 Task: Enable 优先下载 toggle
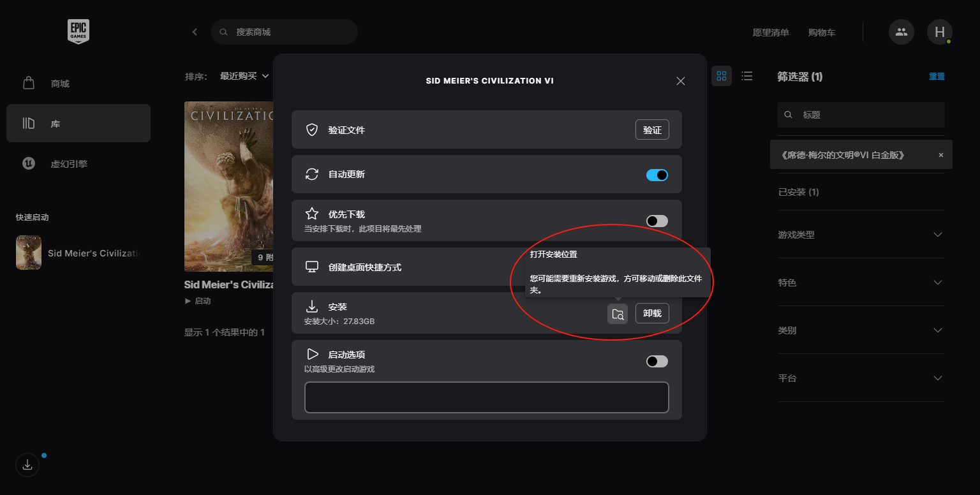pyautogui.click(x=657, y=221)
